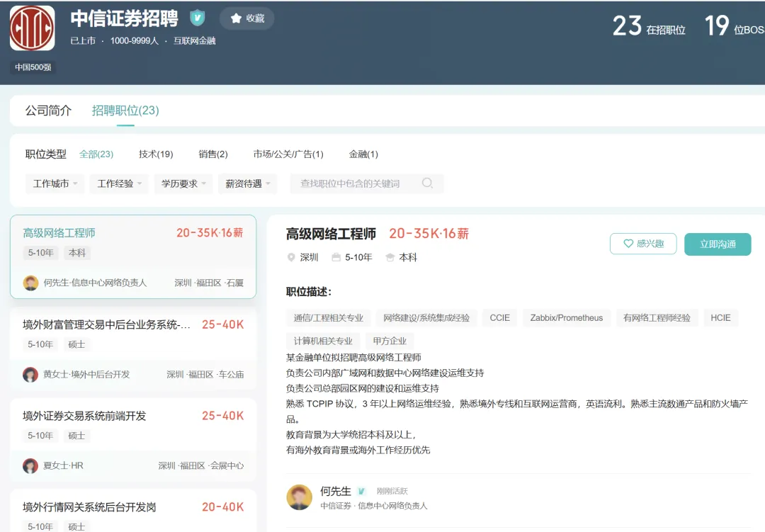Image resolution: width=765 pixels, height=532 pixels.
Task: Click the 立即沟通 button
Action: [x=718, y=244]
